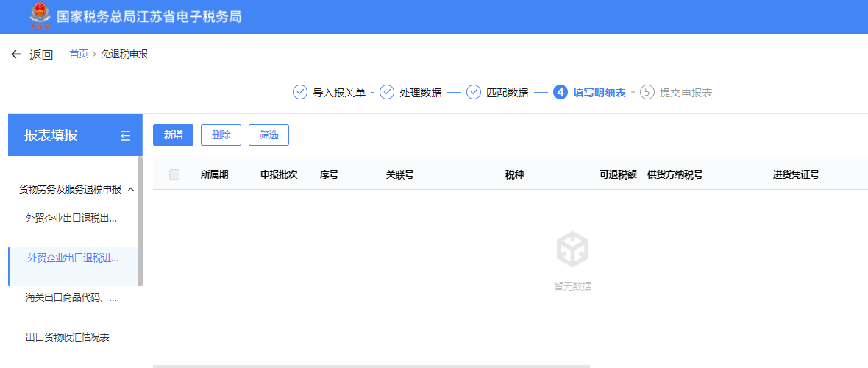Open 出口货物收汇情况表 report item
This screenshot has width=868, height=368.
tap(68, 337)
